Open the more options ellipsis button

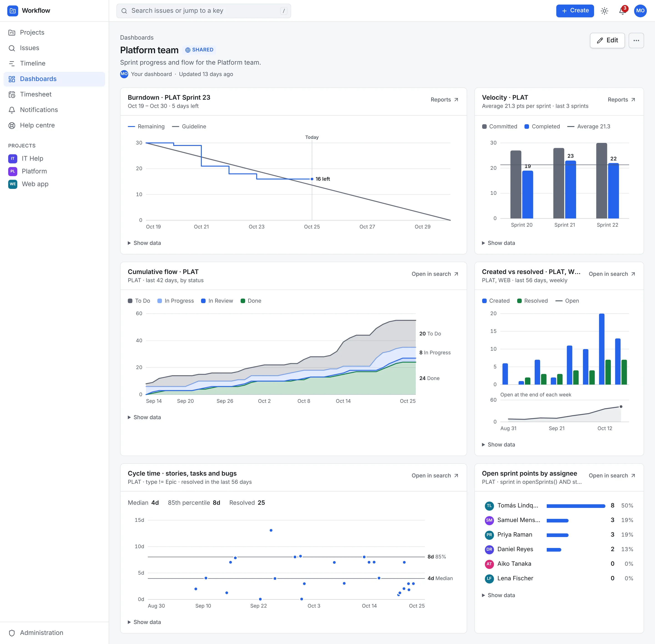pos(636,41)
